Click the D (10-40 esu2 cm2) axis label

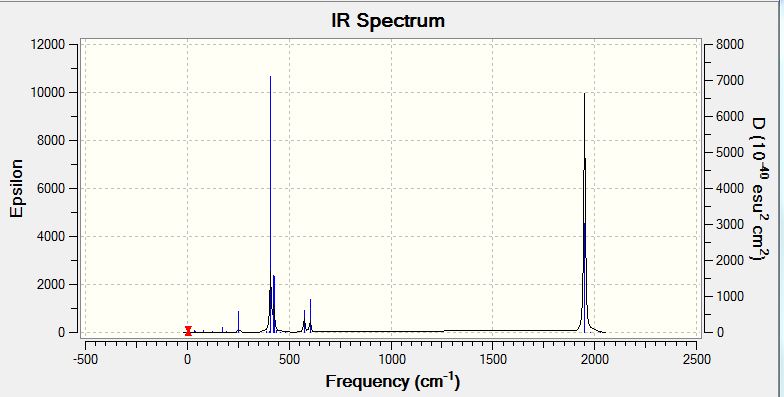coord(759,189)
